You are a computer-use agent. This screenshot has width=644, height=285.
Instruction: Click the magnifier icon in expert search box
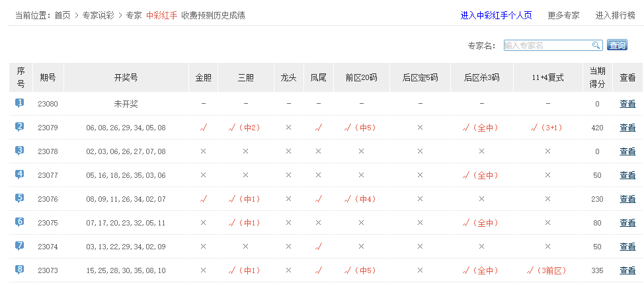click(x=596, y=45)
